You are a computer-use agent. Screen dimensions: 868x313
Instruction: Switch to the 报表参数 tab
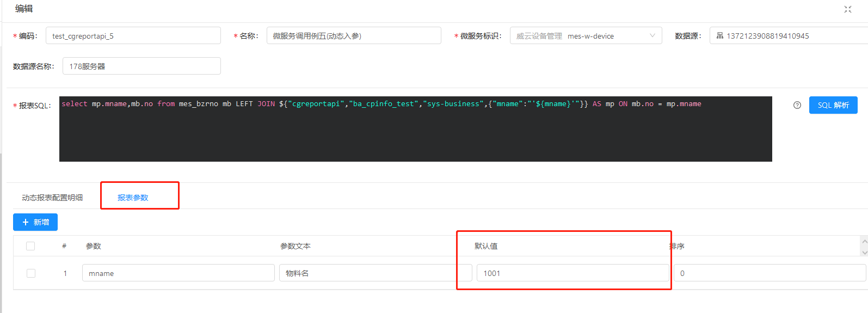pos(133,198)
